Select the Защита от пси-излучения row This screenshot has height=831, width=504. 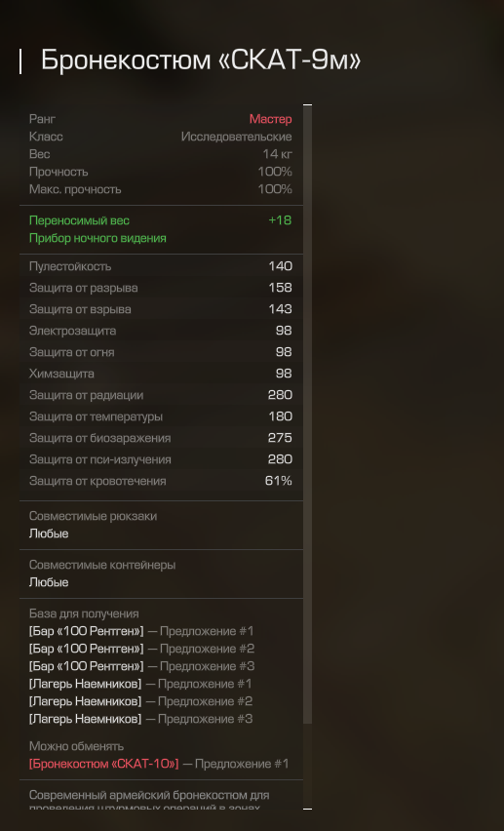(x=161, y=459)
